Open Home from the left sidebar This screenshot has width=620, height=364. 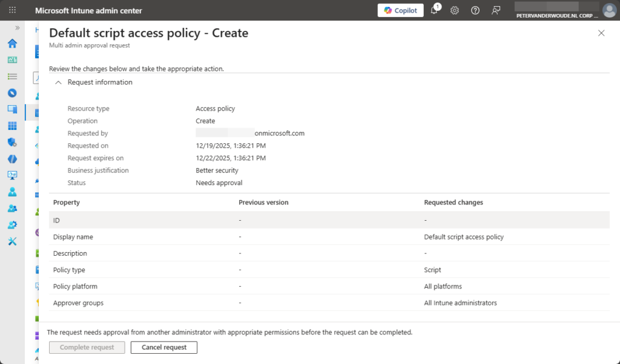[12, 44]
